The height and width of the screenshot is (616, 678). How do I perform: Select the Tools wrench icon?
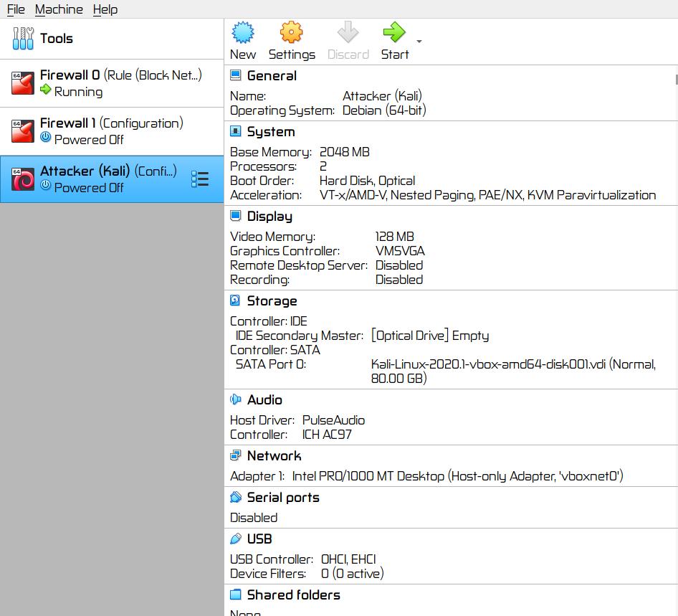23,39
